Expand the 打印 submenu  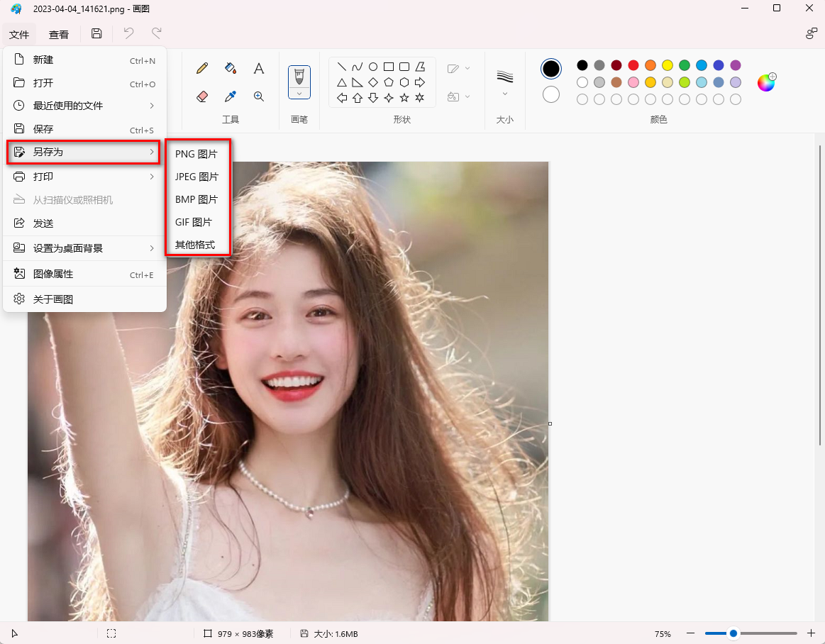[84, 177]
